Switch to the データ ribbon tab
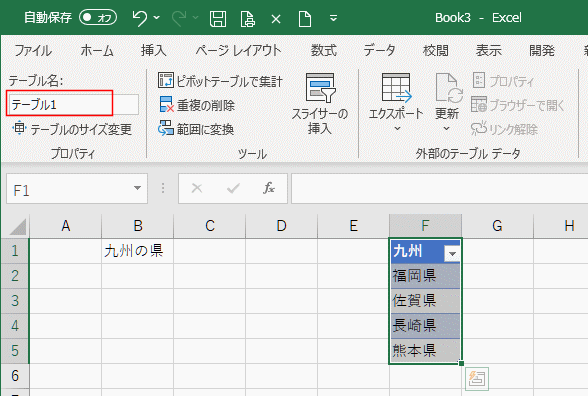The width and height of the screenshot is (588, 396). tap(380, 50)
